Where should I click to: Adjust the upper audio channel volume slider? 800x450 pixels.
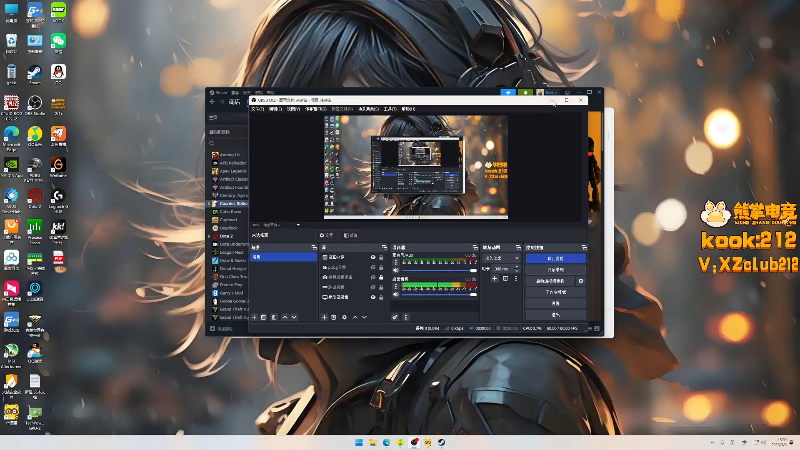pyautogui.click(x=439, y=270)
